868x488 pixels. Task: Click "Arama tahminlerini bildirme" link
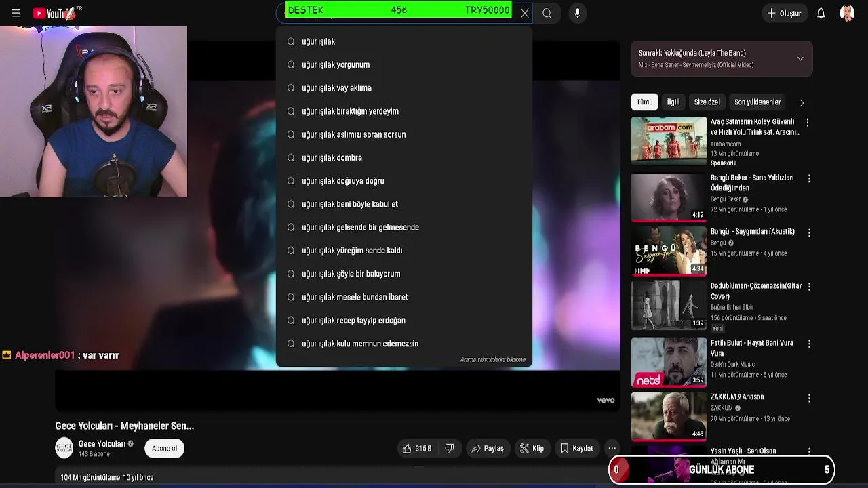click(493, 359)
